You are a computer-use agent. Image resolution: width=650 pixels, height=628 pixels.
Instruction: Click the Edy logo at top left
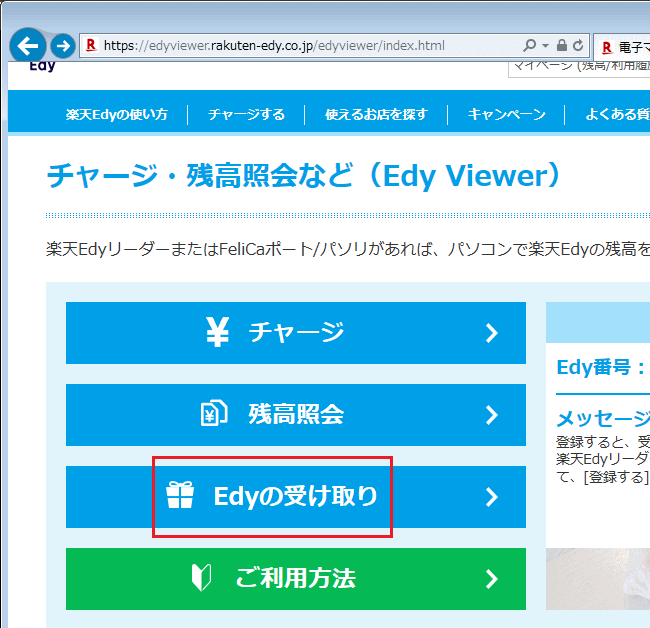42,66
